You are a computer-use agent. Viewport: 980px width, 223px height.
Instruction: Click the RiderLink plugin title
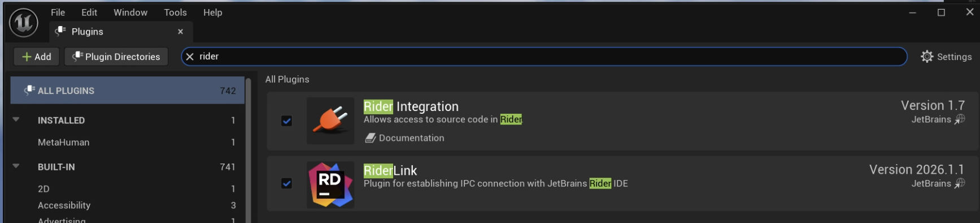390,170
